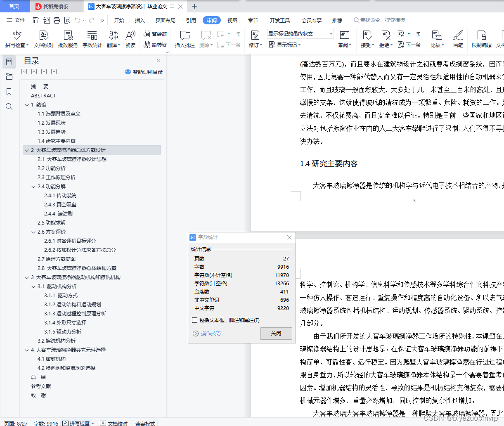Open the 文件 file menu
The width and height of the screenshot is (504, 426).
click(x=16, y=20)
